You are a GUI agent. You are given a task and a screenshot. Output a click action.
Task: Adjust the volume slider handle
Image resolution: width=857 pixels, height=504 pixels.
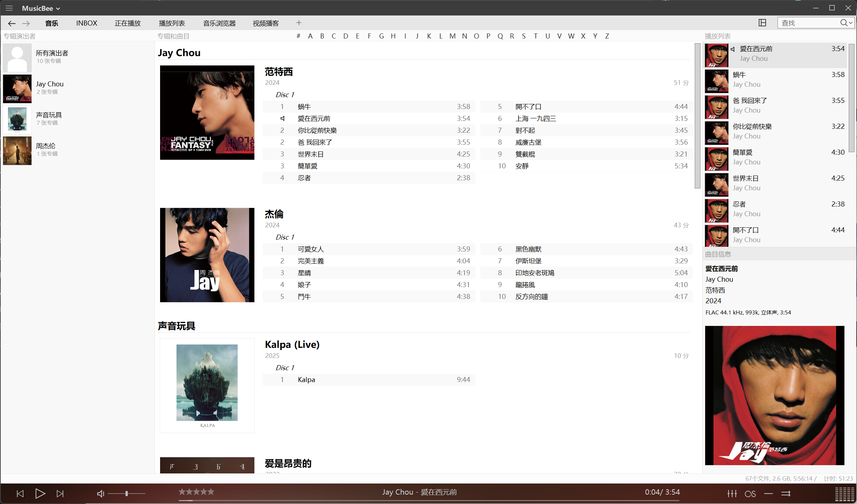click(x=127, y=494)
